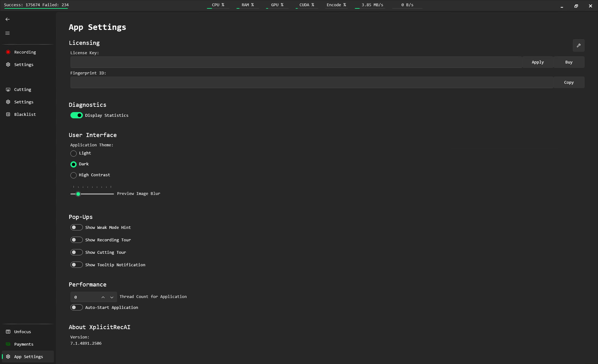Click the red Recording icon in sidebar

[x=8, y=52]
